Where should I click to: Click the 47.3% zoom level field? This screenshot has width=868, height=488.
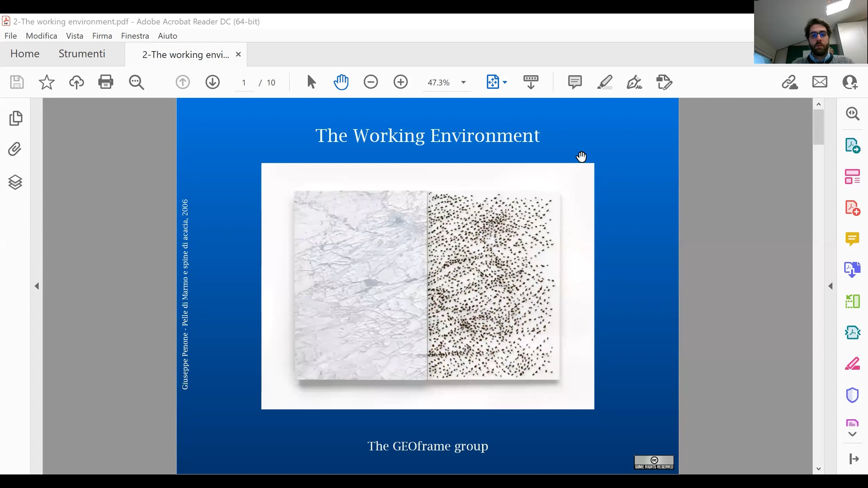pos(439,83)
